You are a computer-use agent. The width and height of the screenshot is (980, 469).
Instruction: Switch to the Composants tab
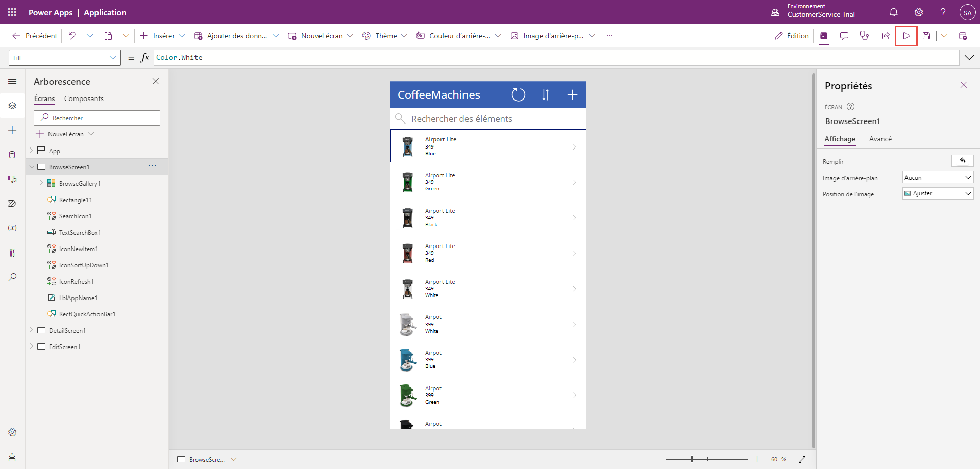(x=84, y=98)
